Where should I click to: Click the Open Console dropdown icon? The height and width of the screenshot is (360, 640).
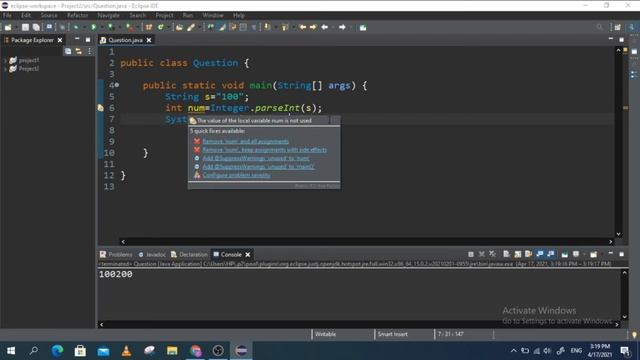tap(593, 254)
